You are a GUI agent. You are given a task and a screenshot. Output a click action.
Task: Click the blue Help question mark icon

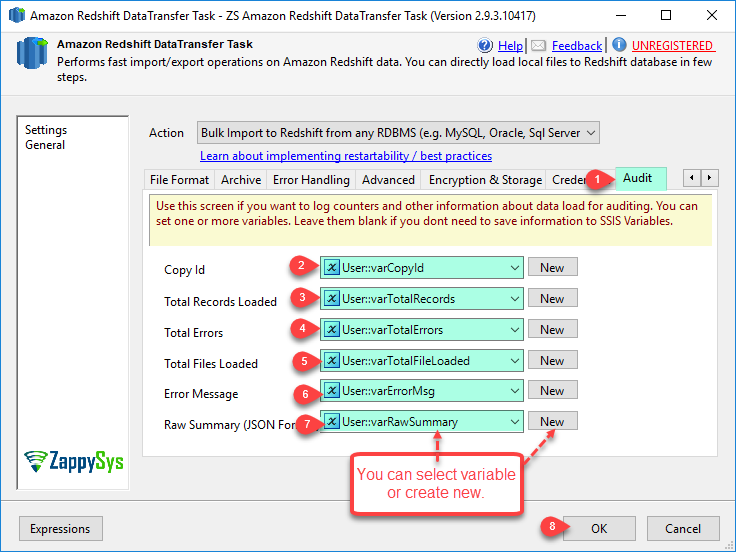485,46
